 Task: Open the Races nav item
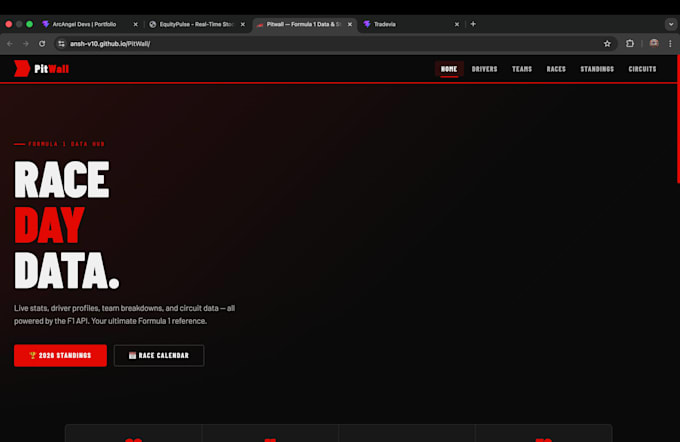pyautogui.click(x=556, y=69)
